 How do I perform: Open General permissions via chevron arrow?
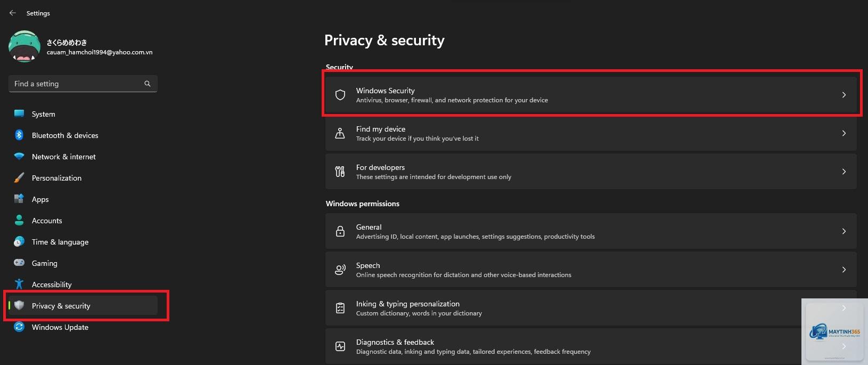click(844, 231)
